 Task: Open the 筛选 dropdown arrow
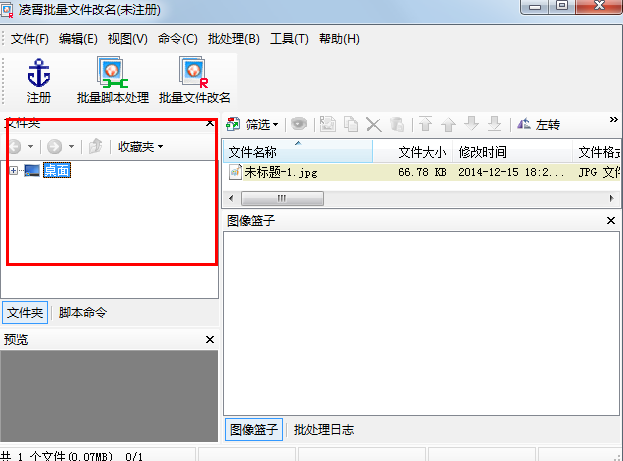[x=275, y=125]
